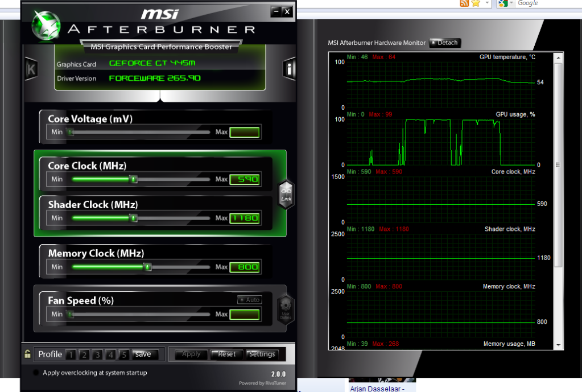The height and width of the screenshot is (392, 582).
Task: Click the Afterburner jet logo
Action: [x=46, y=25]
